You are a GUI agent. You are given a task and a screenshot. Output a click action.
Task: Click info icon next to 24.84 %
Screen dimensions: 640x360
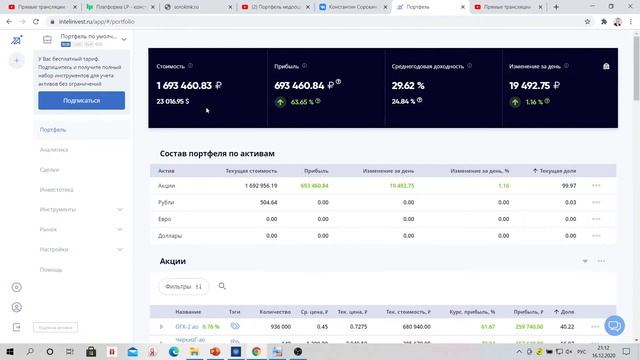420,100
